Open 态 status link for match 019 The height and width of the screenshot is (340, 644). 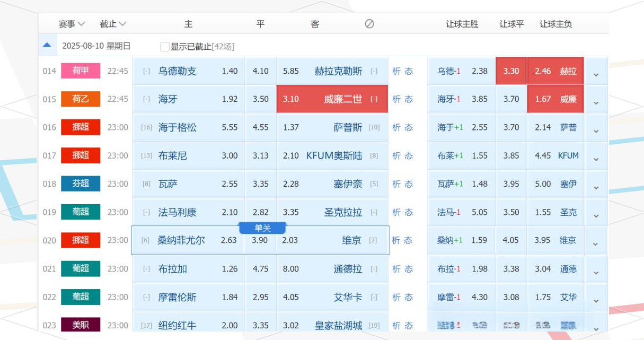tap(409, 212)
